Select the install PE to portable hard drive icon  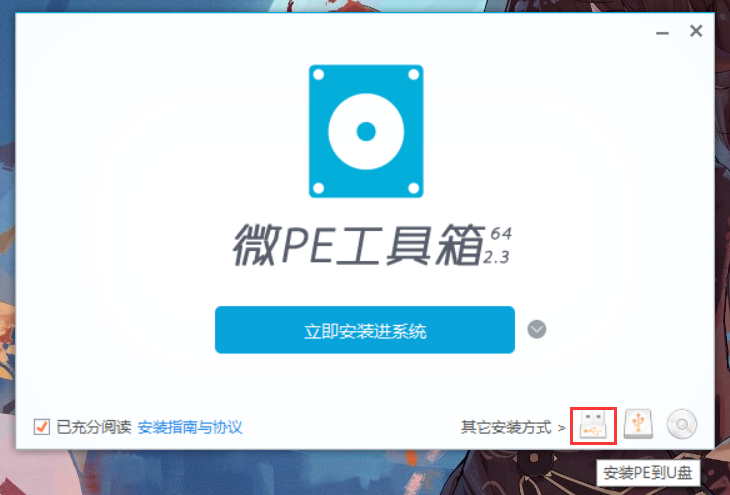click(638, 424)
